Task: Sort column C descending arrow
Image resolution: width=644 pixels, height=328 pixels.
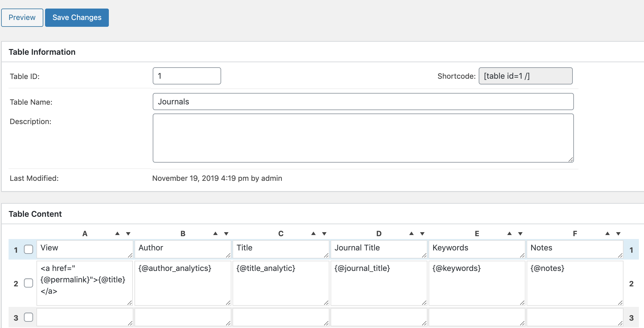Action: [x=324, y=234]
